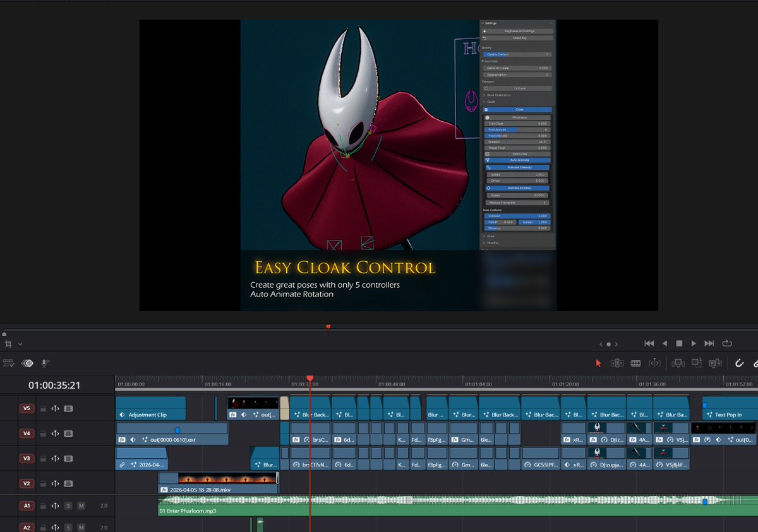Jump to the last frame
The image size is (758, 532).
click(x=709, y=343)
